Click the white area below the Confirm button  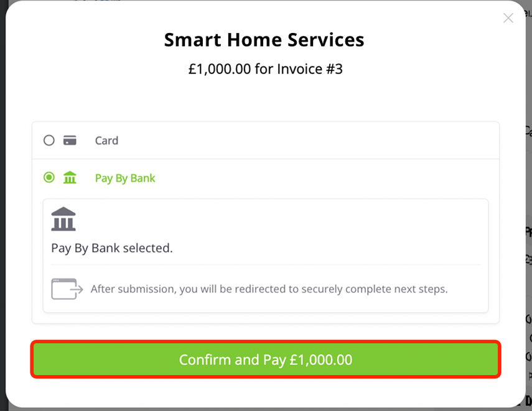pos(266,393)
